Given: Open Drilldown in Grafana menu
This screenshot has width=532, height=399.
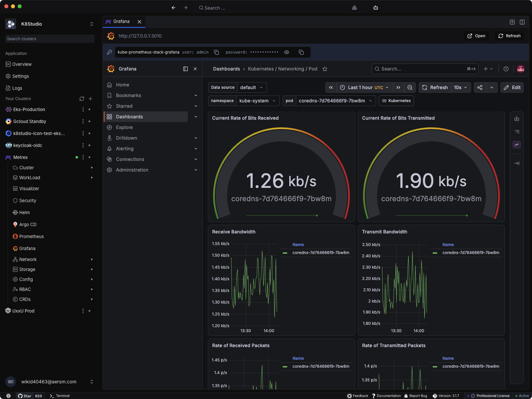Looking at the screenshot, I should tap(126, 138).
